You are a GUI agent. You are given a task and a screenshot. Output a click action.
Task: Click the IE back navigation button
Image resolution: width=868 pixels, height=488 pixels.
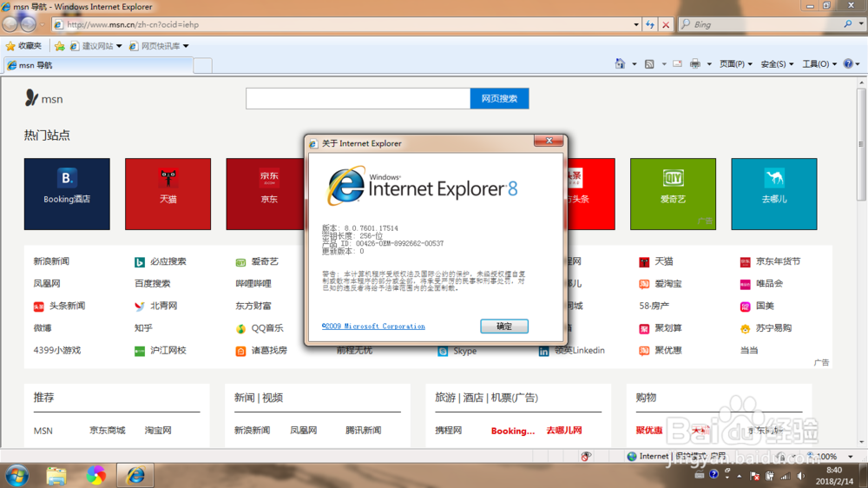click(x=10, y=24)
